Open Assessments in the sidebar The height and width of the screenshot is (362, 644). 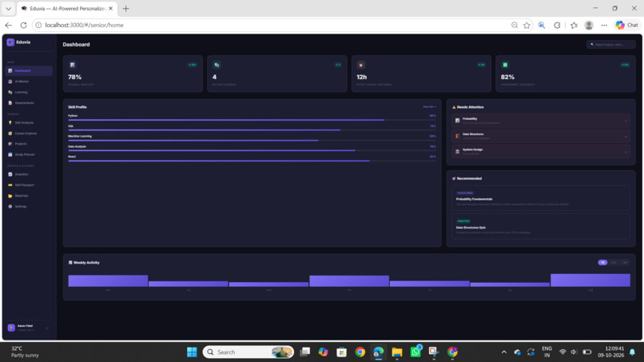pos(29,103)
